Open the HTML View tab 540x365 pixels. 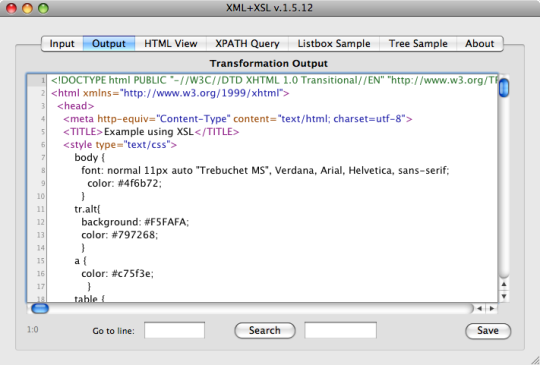[x=170, y=44]
